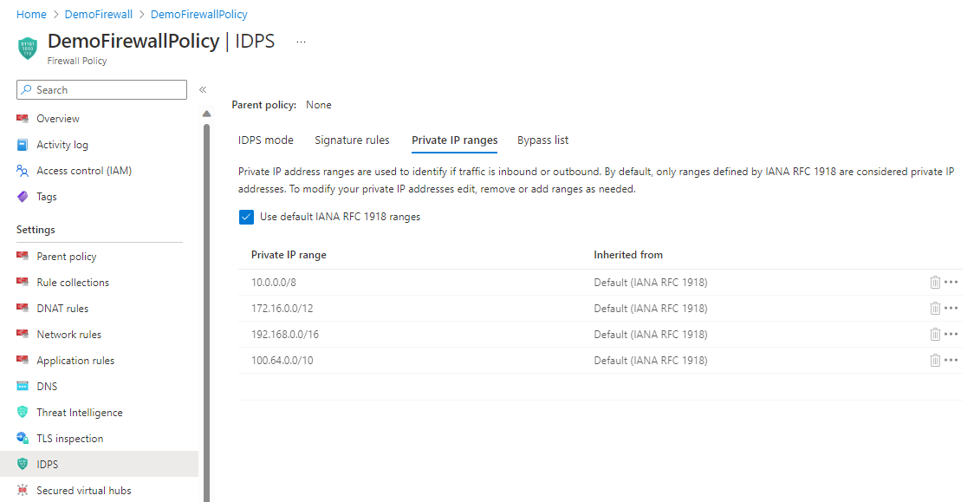Click the Secured virtual hubs icon

coord(23,490)
